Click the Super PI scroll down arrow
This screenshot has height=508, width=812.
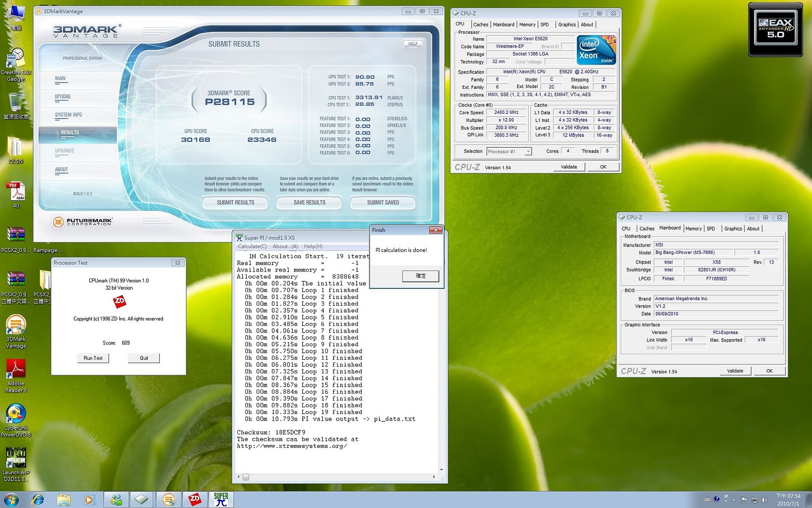tap(441, 469)
